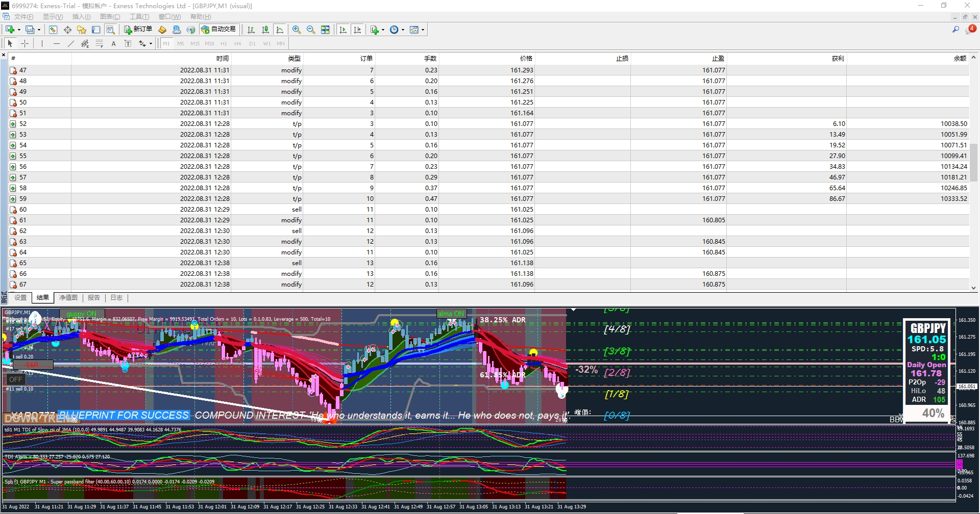Switch to the 日志 tab
This screenshot has width=980, height=514.
click(116, 298)
